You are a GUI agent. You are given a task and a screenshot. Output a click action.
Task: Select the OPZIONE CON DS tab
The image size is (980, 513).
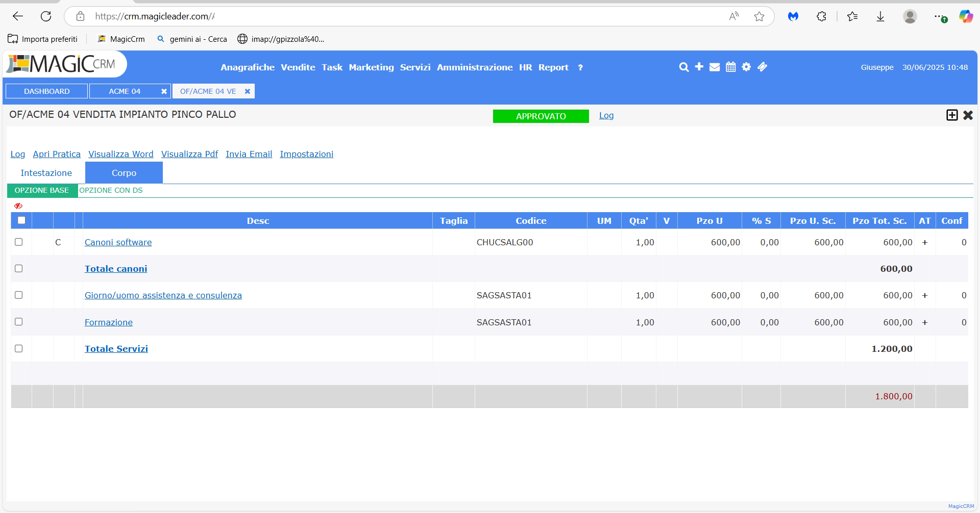[111, 190]
